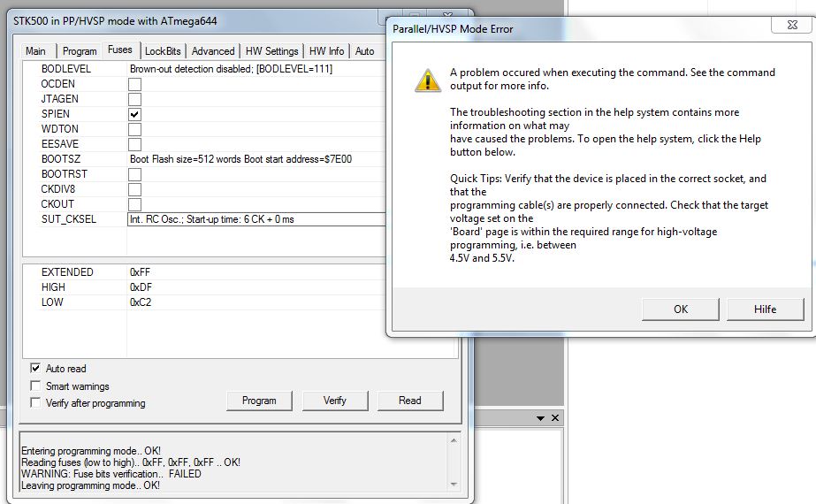This screenshot has width=816, height=504.
Task: Toggle the EESAVE fuse checkbox
Action: click(x=134, y=144)
